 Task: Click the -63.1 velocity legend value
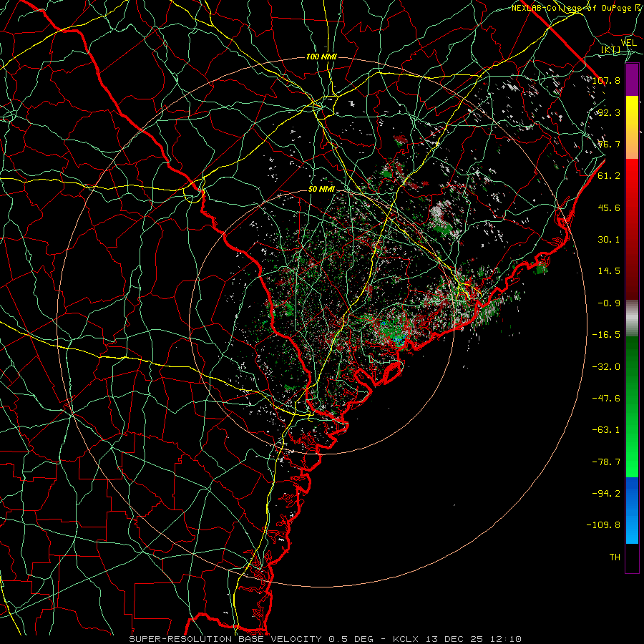click(606, 430)
